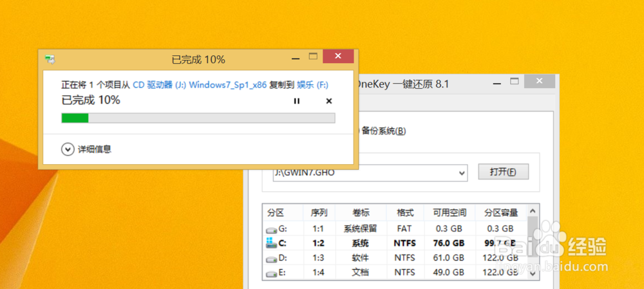Click sequence cell 1:1
The image size is (644, 289).
(317, 228)
